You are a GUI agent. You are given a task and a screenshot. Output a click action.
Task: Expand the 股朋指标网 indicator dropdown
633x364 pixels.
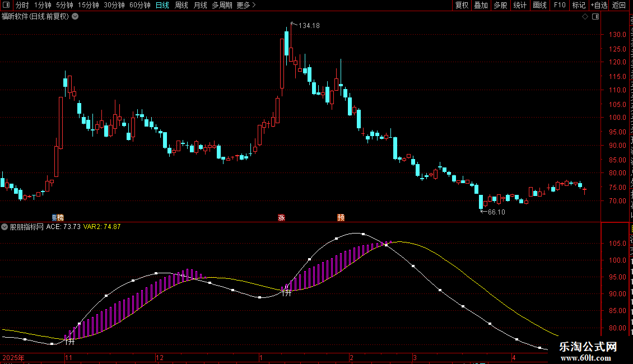4,227
